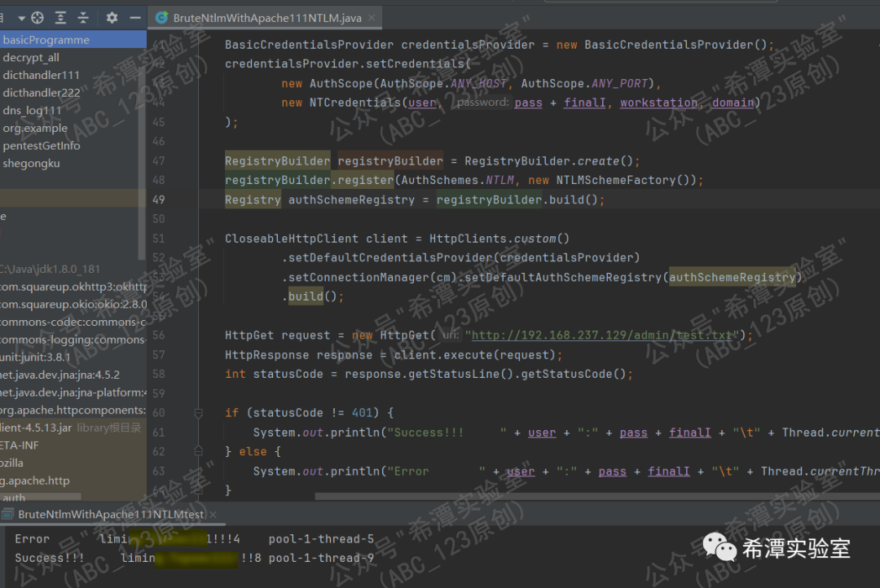Image resolution: width=880 pixels, height=588 pixels.
Task: Select org.apache.httpcomponents library entry
Action: [x=73, y=410]
